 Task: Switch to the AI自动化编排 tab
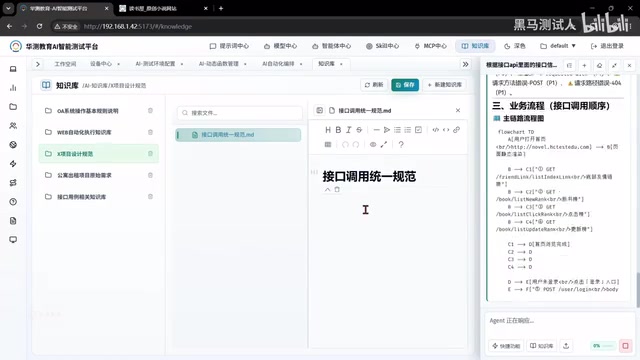[278, 64]
